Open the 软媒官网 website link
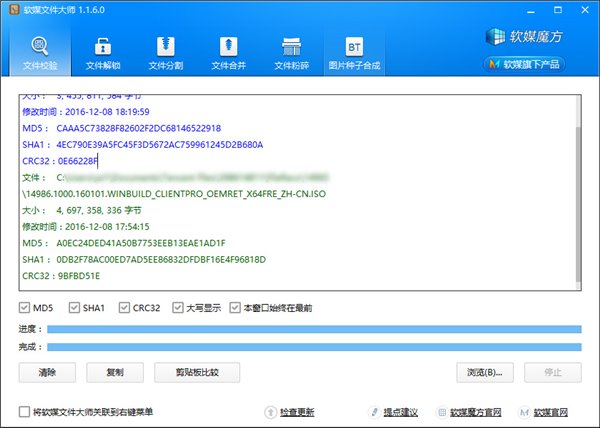Image resolution: width=600 pixels, height=428 pixels. (551, 412)
